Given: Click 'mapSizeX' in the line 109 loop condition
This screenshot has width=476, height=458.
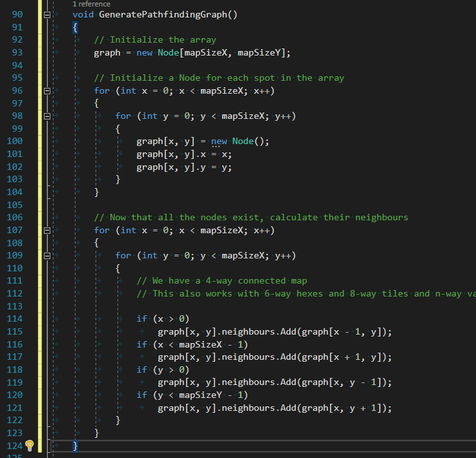Looking at the screenshot, I should click(243, 256).
